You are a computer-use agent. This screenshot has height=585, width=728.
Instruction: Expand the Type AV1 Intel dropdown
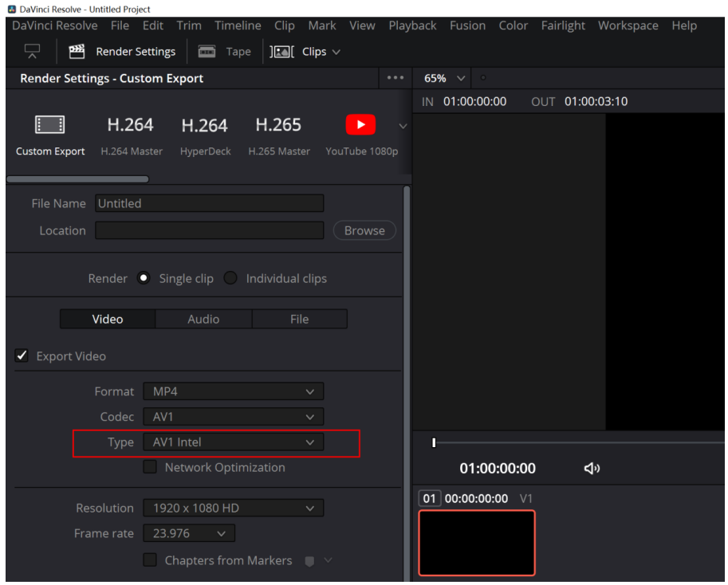pos(233,442)
